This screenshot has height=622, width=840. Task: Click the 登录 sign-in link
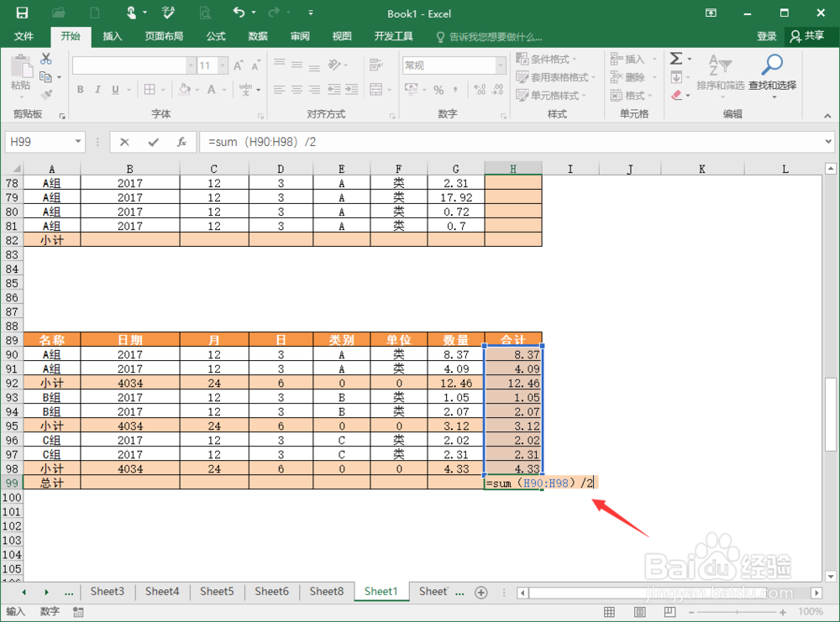(767, 36)
